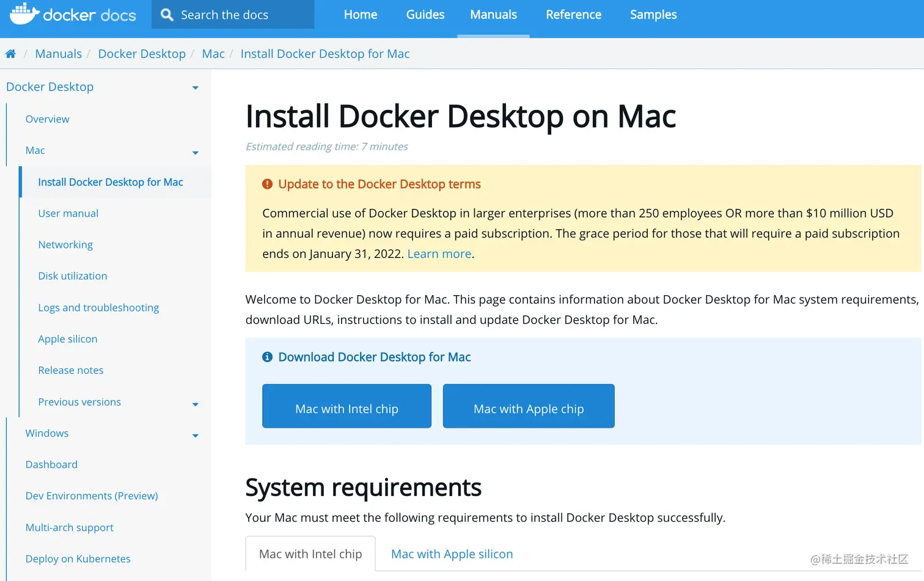Switch to the Mac with Apple silicon tab
924x581 pixels.
pyautogui.click(x=452, y=554)
